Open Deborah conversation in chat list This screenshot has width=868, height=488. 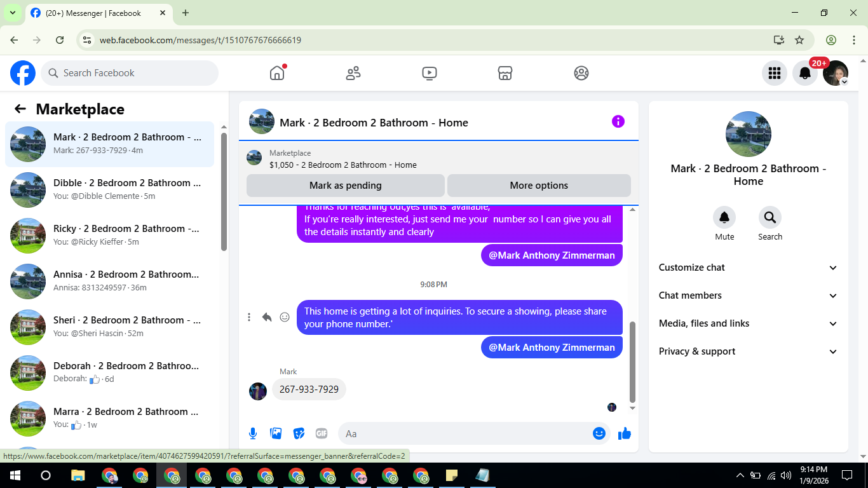click(x=110, y=373)
